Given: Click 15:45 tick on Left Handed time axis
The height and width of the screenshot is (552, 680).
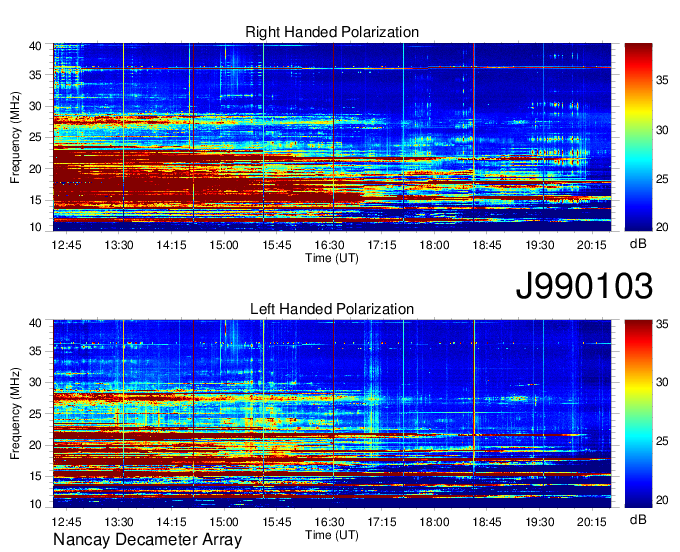Looking at the screenshot, I should click(x=277, y=522).
